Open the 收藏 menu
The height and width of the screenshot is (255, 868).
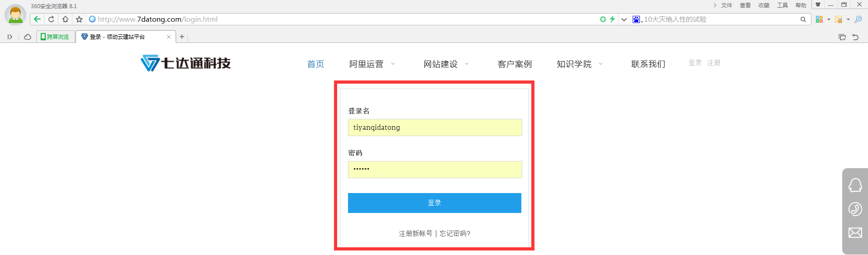tap(764, 5)
